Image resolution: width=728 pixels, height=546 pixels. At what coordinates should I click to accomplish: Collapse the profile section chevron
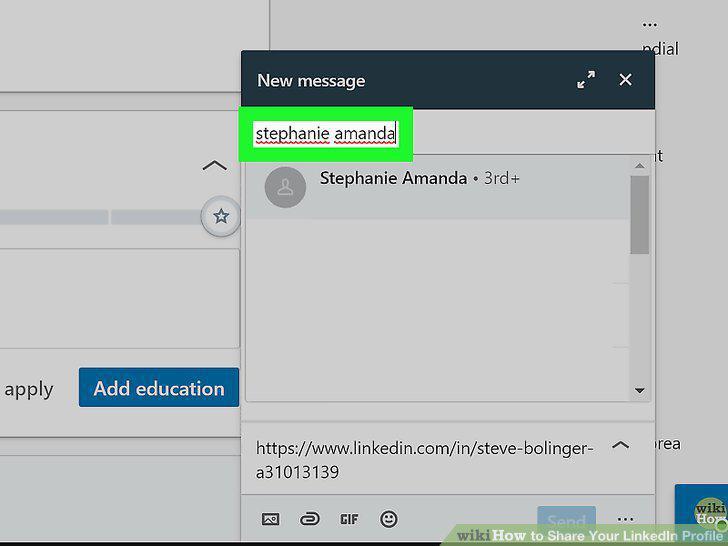[214, 166]
